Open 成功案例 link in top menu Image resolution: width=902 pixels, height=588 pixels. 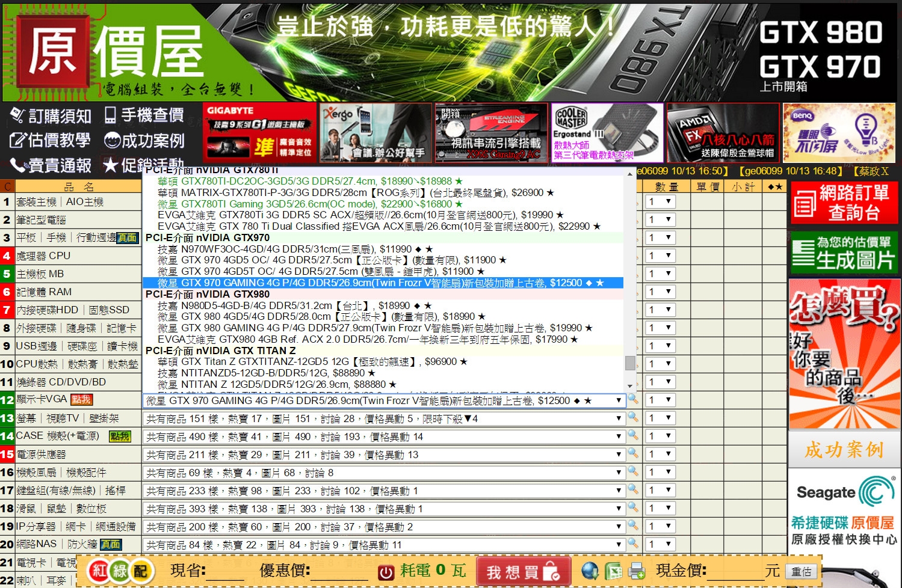coord(144,141)
